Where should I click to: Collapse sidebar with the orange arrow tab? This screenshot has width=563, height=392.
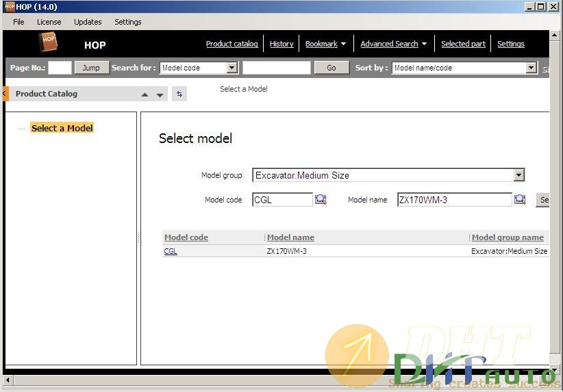pyautogui.click(x=5, y=94)
